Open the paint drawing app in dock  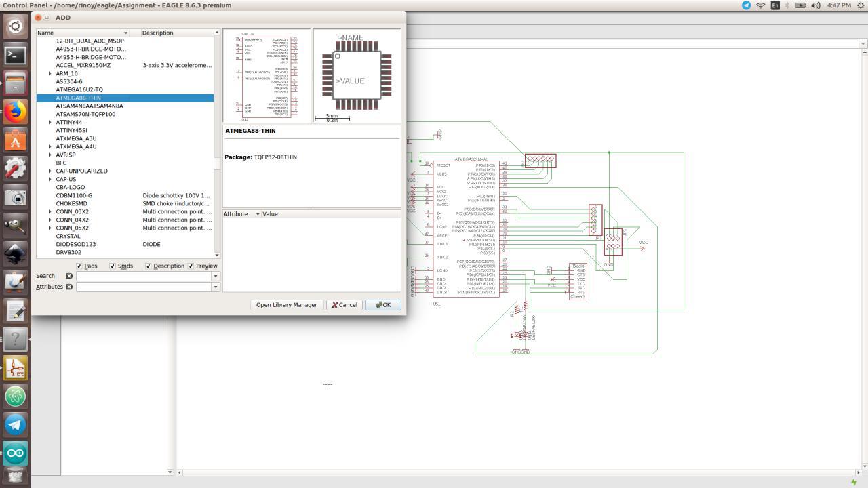tap(15, 283)
